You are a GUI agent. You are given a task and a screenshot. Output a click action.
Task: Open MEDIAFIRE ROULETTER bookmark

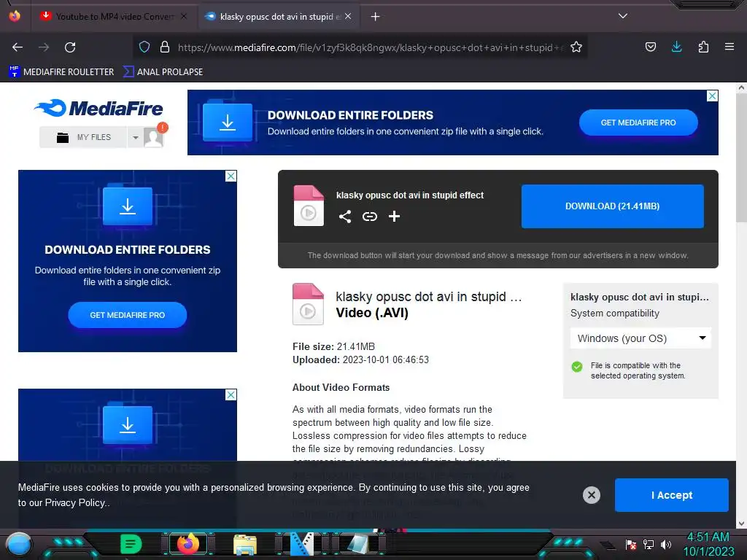[61, 72]
